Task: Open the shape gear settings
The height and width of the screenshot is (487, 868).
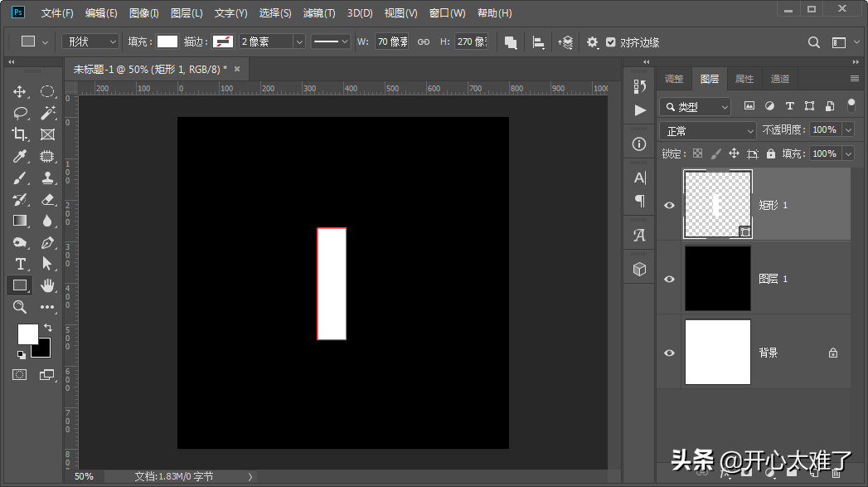Action: [592, 42]
